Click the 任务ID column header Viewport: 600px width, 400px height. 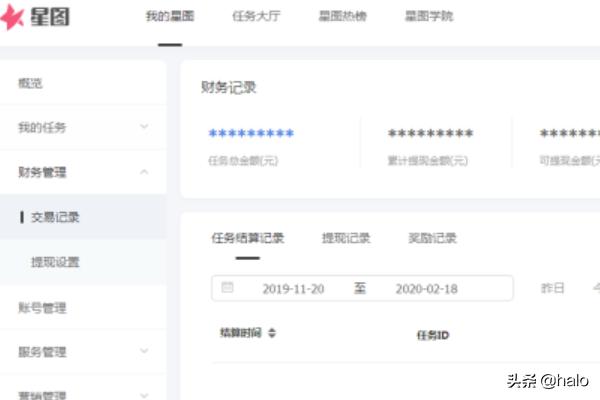point(433,335)
